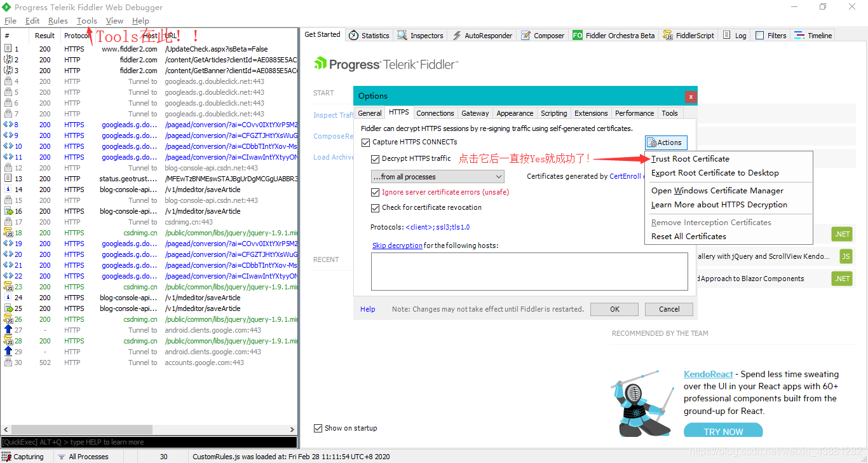Screen dimensions: 868x463
Task: Switch to AutoResponder tab
Action: tap(482, 36)
